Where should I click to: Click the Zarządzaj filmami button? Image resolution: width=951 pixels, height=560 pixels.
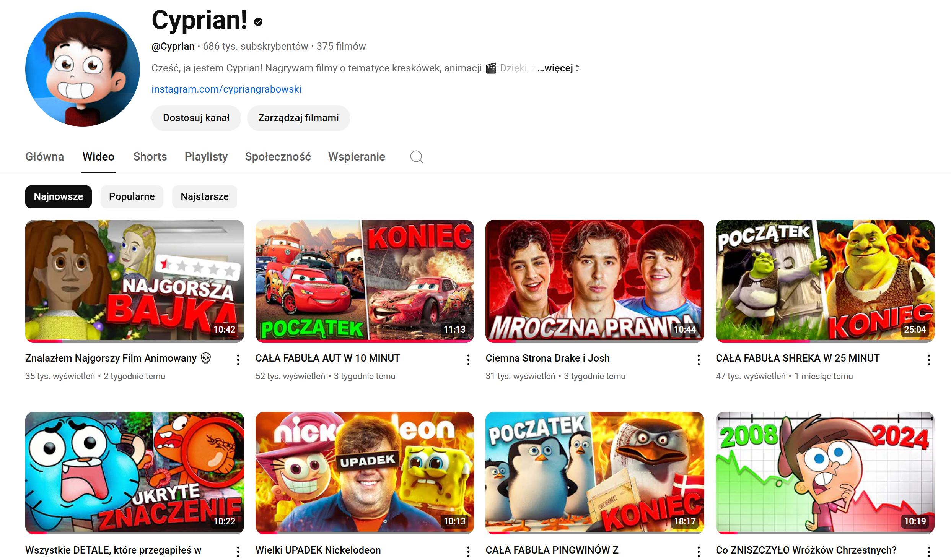click(x=299, y=118)
